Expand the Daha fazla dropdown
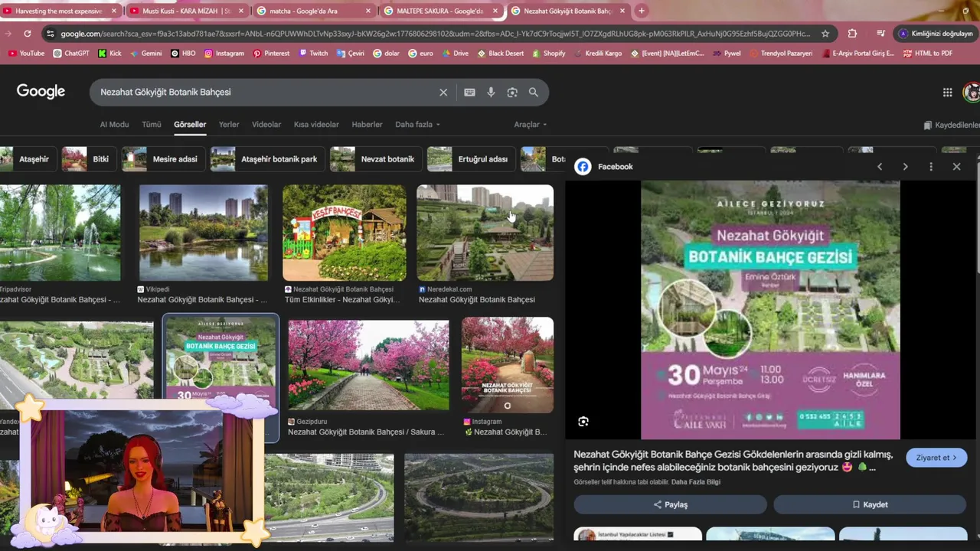 (x=417, y=125)
